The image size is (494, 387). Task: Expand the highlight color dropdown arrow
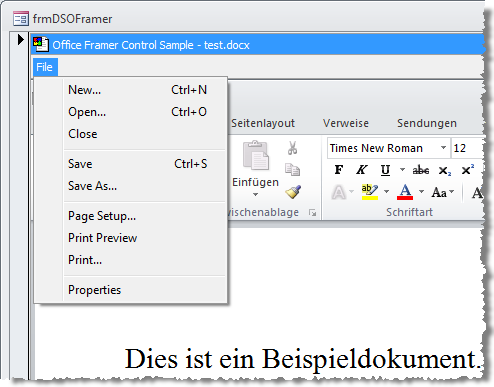click(386, 191)
